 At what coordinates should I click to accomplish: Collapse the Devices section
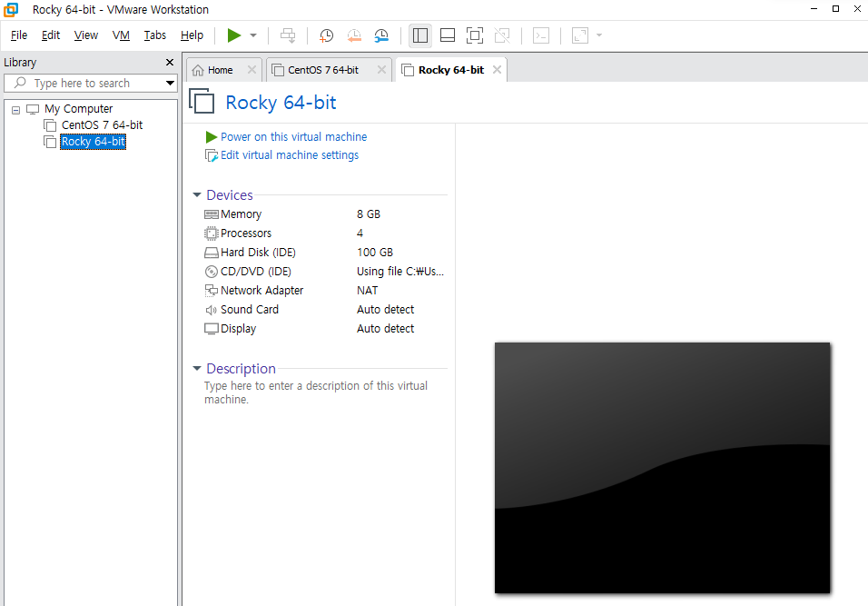[x=196, y=195]
